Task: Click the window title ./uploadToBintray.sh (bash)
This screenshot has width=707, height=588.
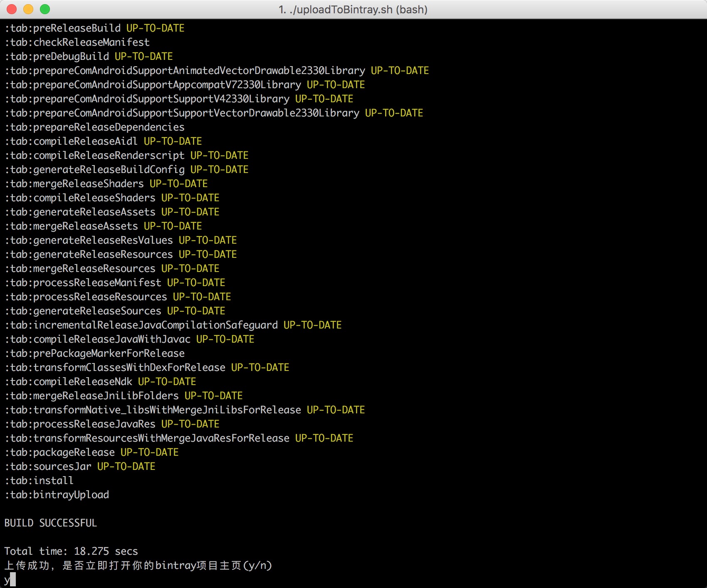Action: [353, 10]
